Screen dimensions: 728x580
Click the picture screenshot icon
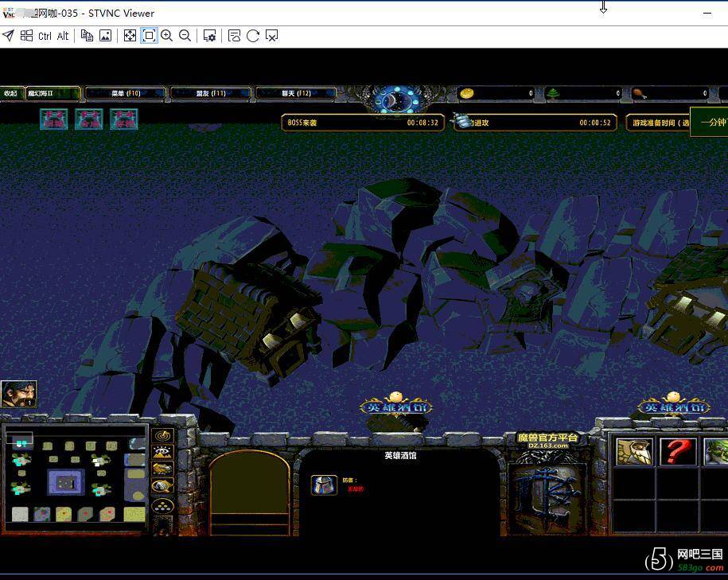(105, 36)
